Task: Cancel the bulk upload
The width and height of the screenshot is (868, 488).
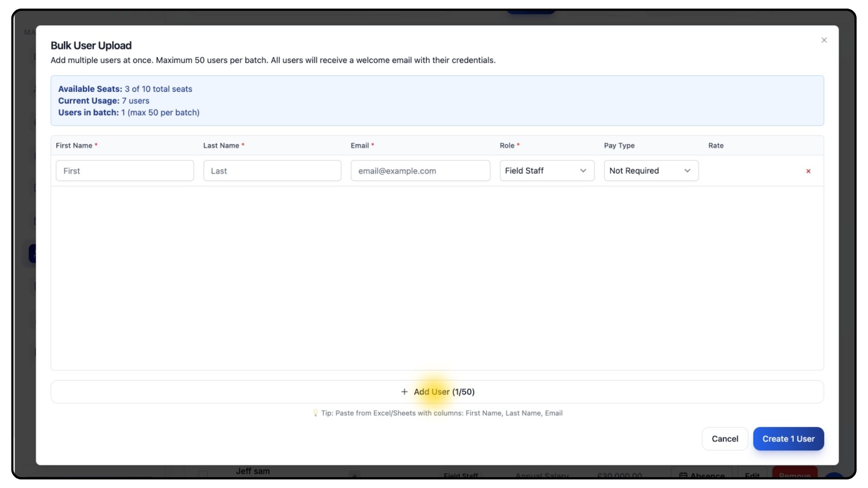Action: click(x=724, y=439)
